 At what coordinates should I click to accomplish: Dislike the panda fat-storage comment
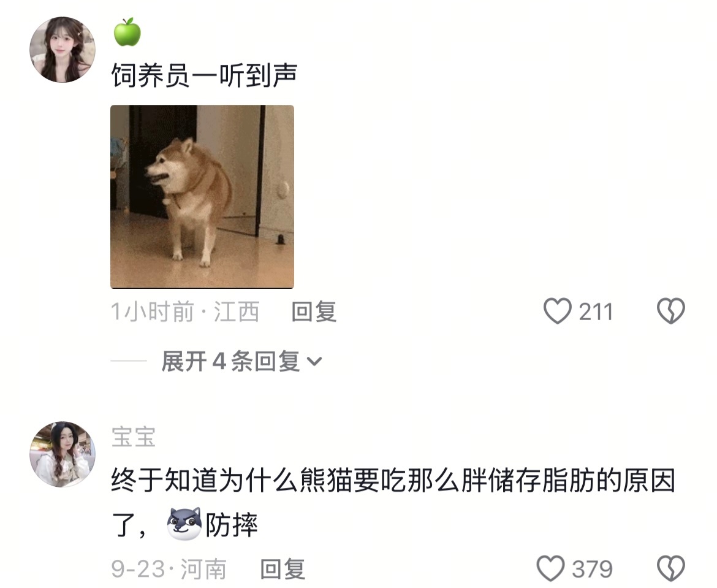(671, 569)
